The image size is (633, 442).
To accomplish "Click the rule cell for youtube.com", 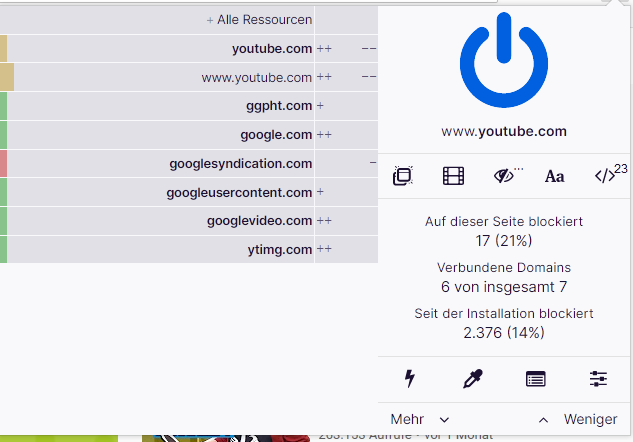I will [346, 48].
